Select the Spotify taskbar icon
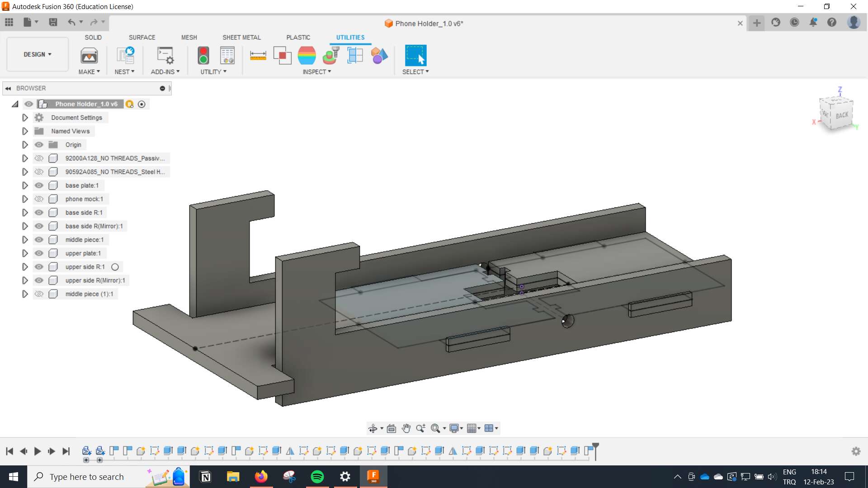The image size is (868, 488). [x=318, y=476]
